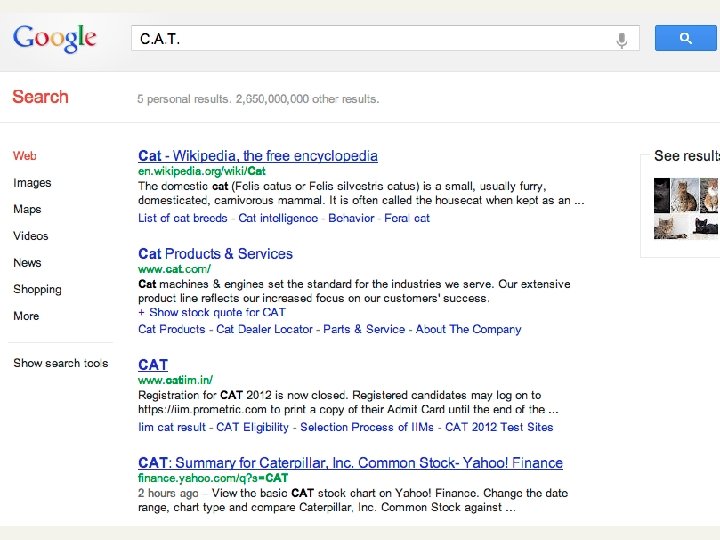The width and height of the screenshot is (720, 540).
Task: Switch to Shopping results
Action: (x=37, y=289)
